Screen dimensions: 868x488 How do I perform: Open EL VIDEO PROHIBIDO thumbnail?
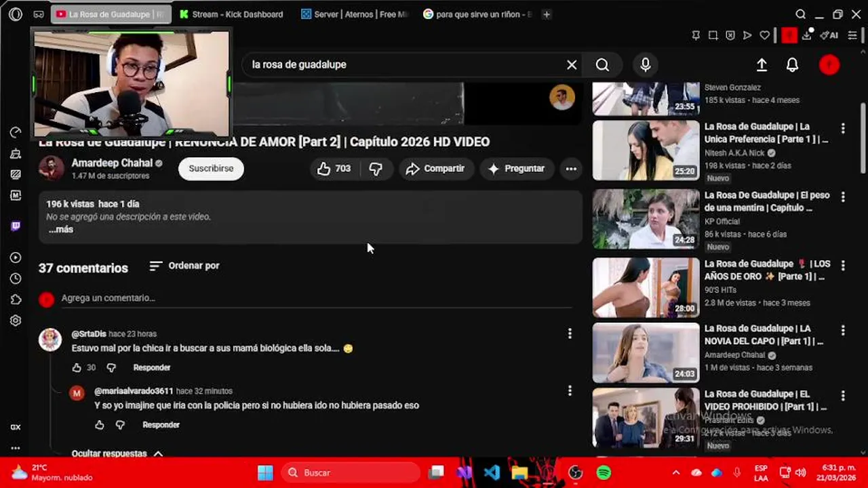(x=646, y=418)
